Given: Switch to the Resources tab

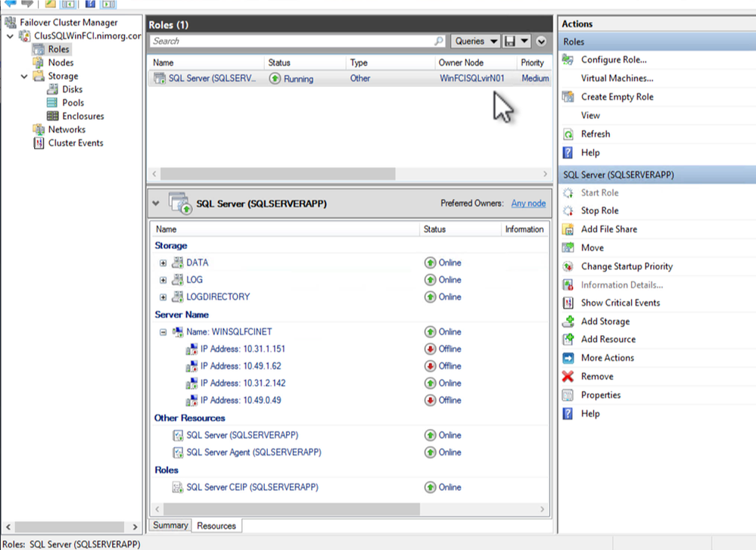Looking at the screenshot, I should (x=216, y=526).
